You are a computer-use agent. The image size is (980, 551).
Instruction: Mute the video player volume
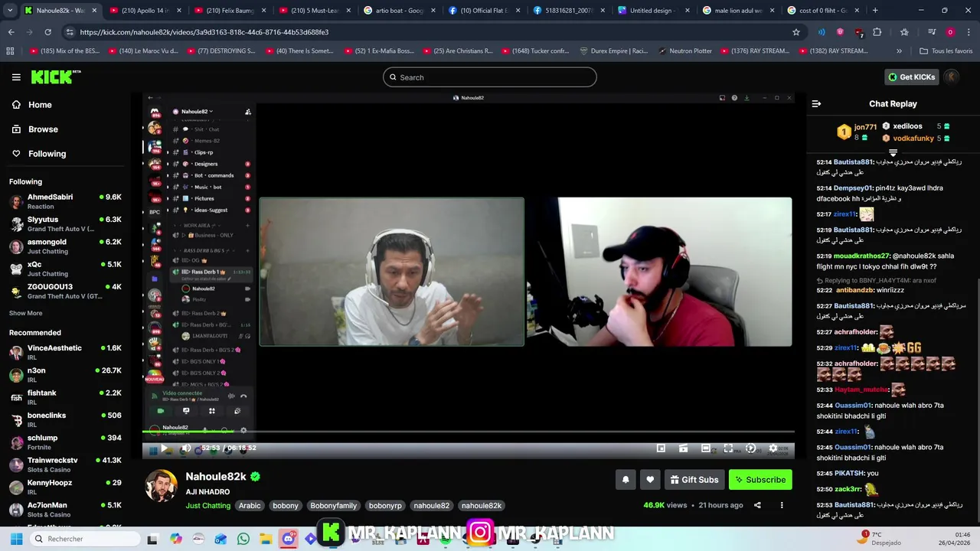coord(186,448)
